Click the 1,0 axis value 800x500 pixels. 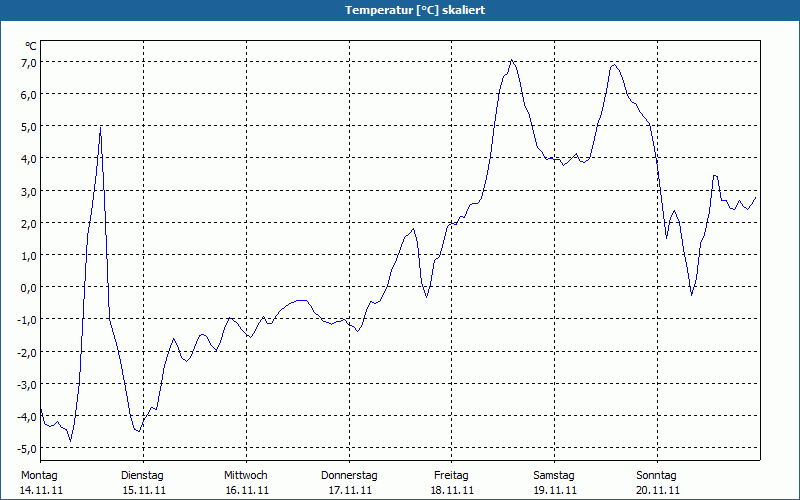(29, 256)
